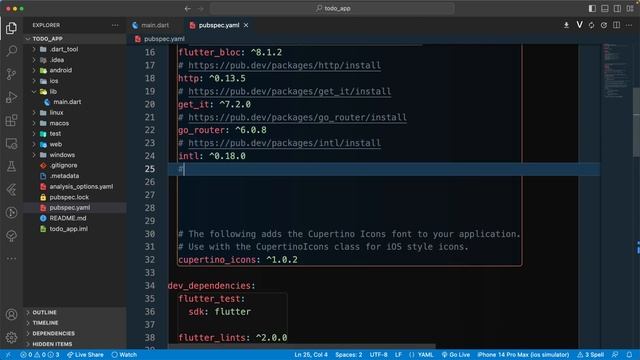Toggle secondary side bar layout

(x=617, y=9)
